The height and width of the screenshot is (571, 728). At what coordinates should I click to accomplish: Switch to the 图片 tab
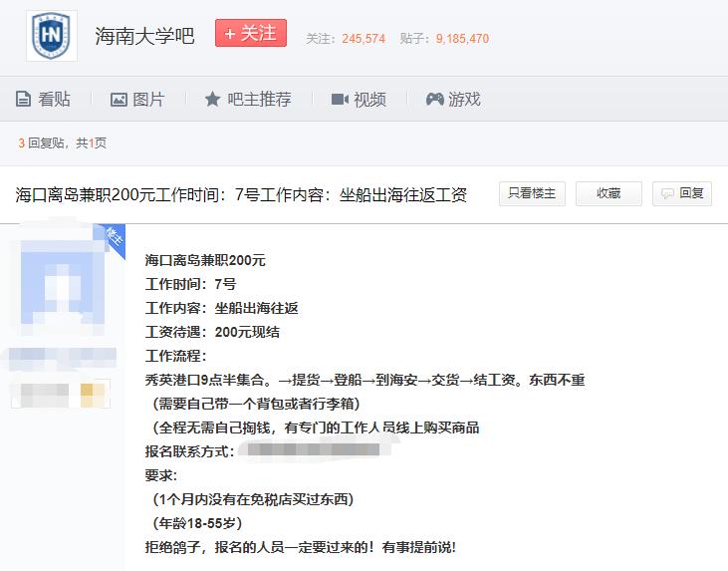click(137, 99)
